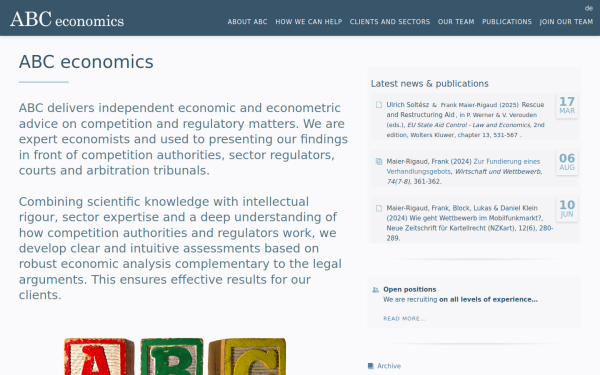This screenshot has height=375, width=600.
Task: Click the Open positions heading
Action: point(409,289)
